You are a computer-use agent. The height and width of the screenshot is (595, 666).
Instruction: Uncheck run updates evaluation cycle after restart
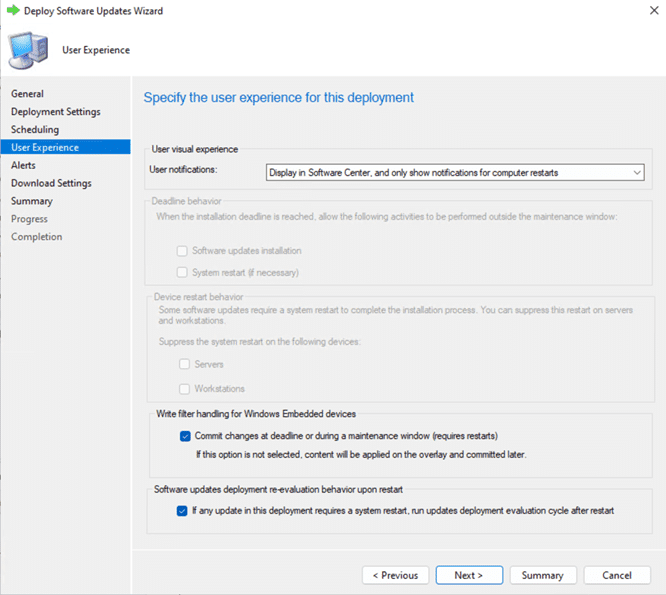182,510
